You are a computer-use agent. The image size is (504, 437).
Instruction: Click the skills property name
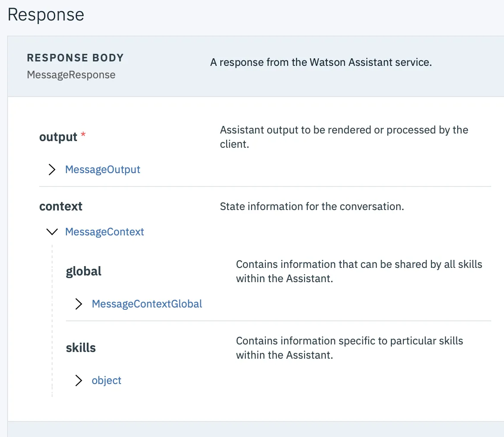pyautogui.click(x=81, y=348)
